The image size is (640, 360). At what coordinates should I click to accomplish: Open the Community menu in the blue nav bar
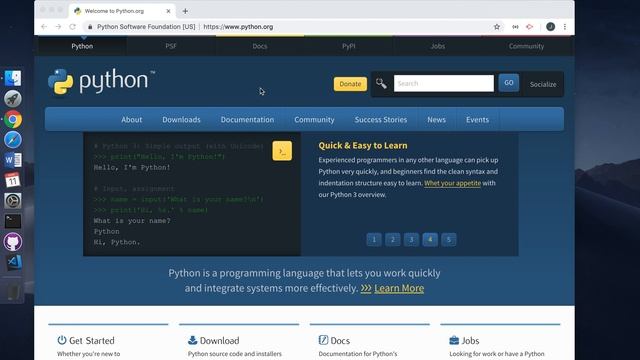click(314, 120)
